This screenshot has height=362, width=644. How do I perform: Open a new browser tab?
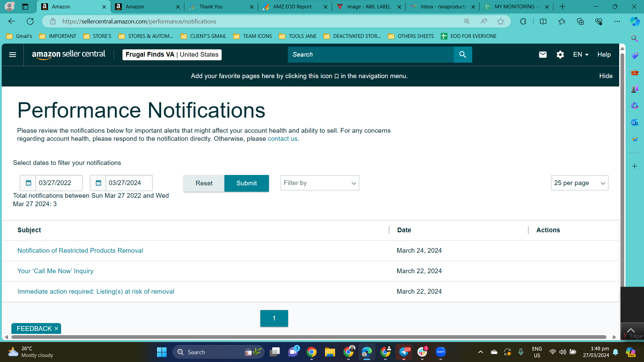(x=562, y=7)
